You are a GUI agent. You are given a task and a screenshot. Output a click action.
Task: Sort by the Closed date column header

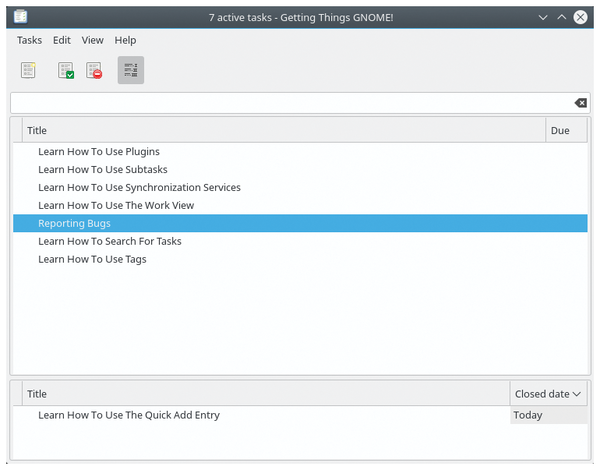point(548,394)
